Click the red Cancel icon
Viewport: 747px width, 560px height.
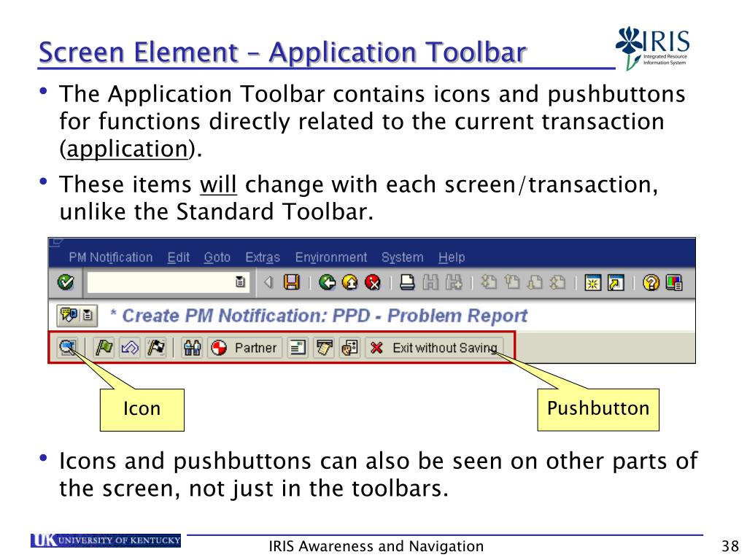[x=373, y=282]
